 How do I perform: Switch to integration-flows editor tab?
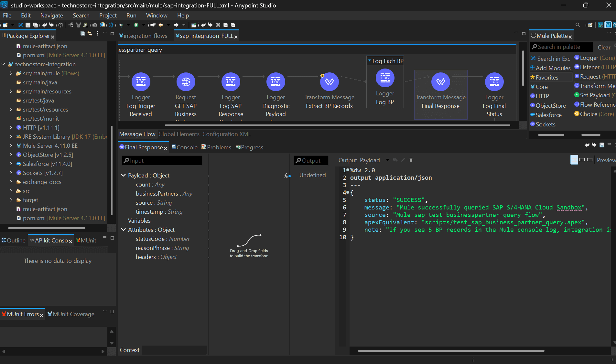point(143,36)
